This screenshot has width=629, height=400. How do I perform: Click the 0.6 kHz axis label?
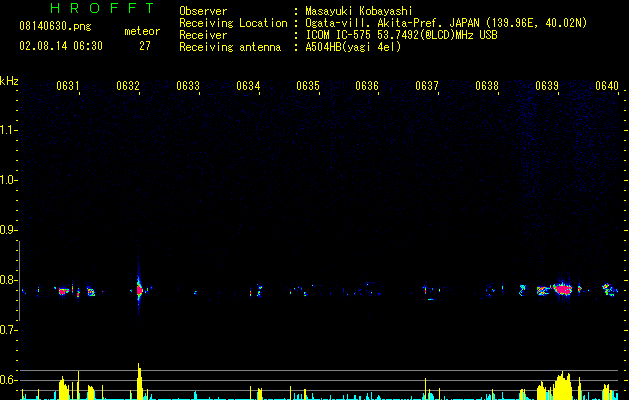[8, 380]
